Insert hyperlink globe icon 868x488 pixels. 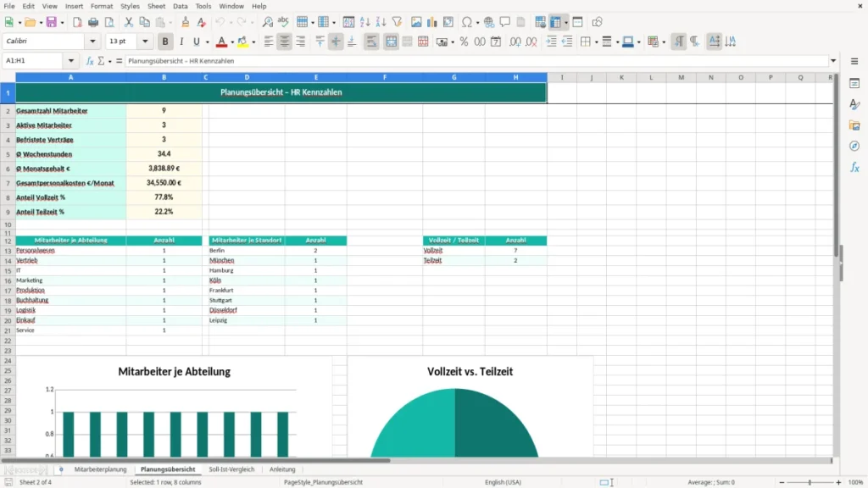coord(489,22)
